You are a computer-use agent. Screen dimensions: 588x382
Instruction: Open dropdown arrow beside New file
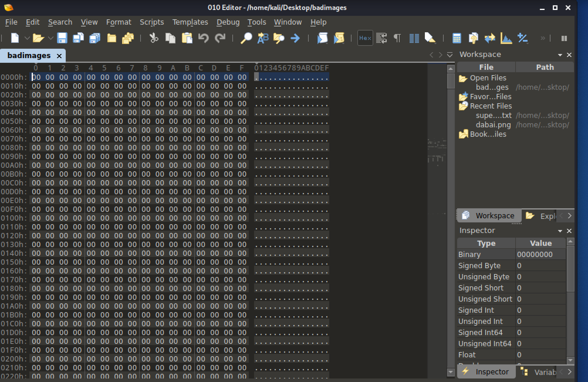tap(27, 38)
